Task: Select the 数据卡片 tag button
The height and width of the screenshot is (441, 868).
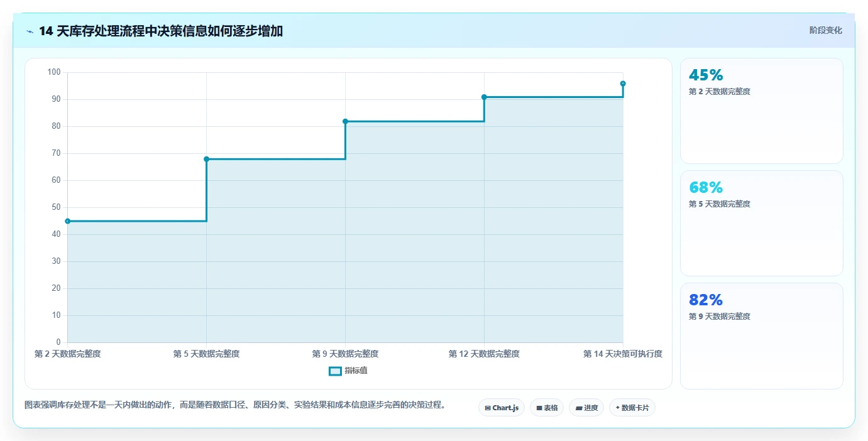Action: [632, 408]
